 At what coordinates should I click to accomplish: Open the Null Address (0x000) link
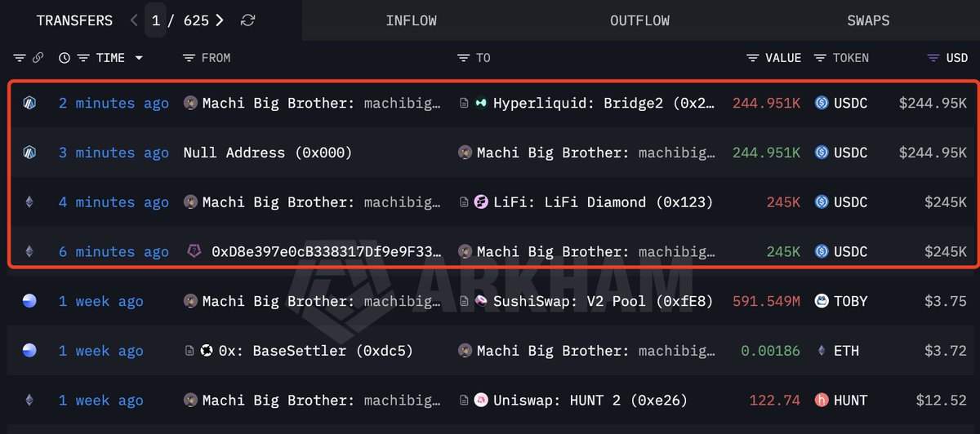point(268,153)
